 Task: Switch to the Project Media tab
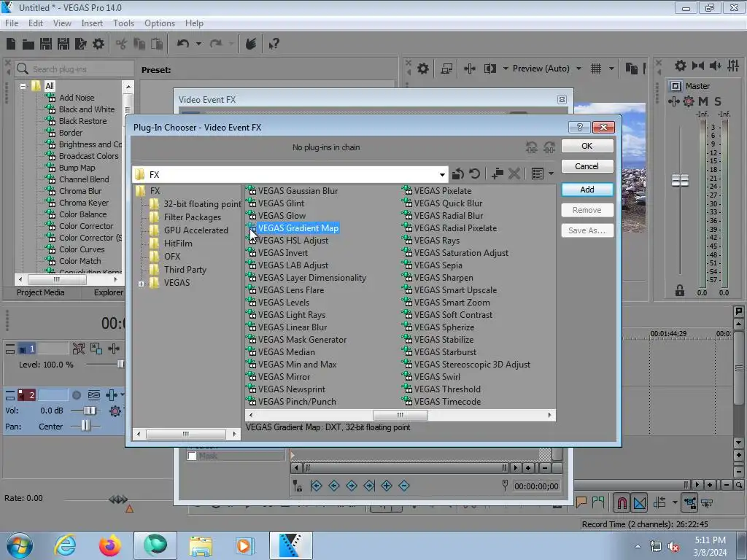pos(41,292)
